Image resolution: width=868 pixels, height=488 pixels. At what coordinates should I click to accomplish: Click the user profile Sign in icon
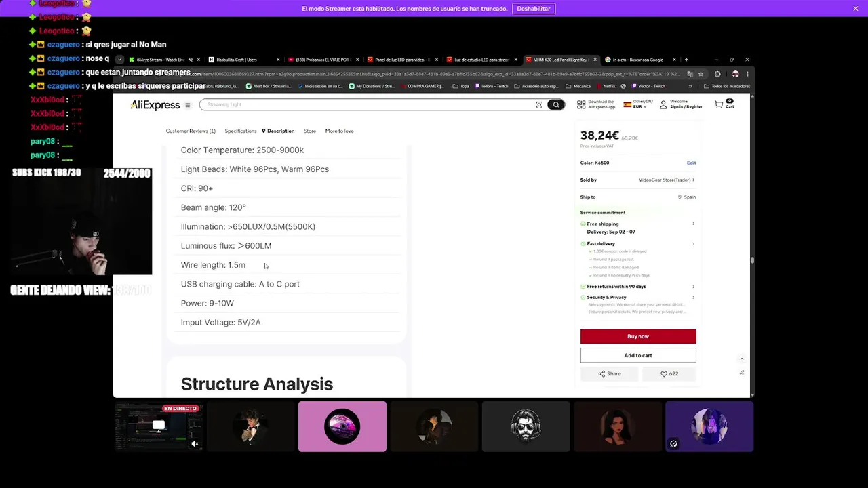663,104
